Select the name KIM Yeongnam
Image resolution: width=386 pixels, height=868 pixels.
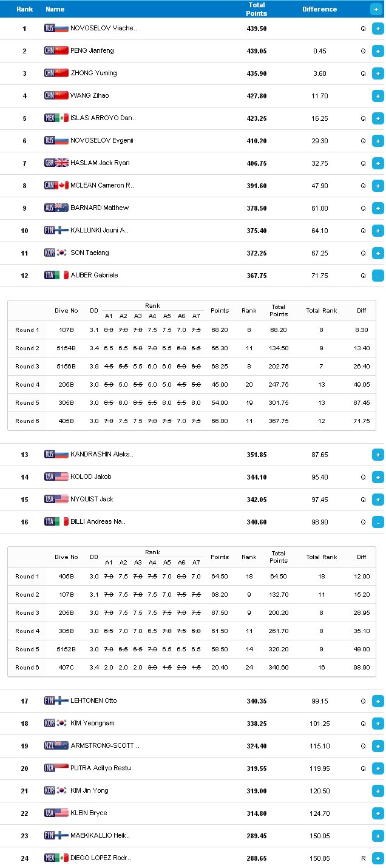92,724
